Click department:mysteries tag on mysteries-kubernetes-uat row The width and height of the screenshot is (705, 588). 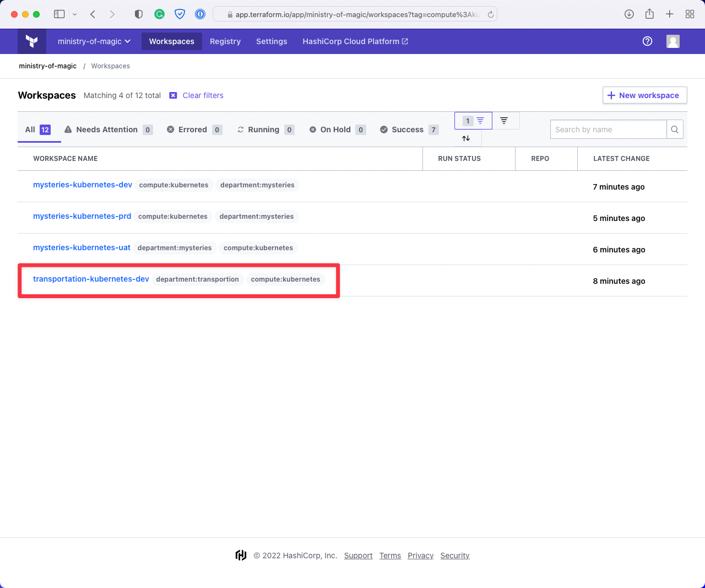point(175,248)
